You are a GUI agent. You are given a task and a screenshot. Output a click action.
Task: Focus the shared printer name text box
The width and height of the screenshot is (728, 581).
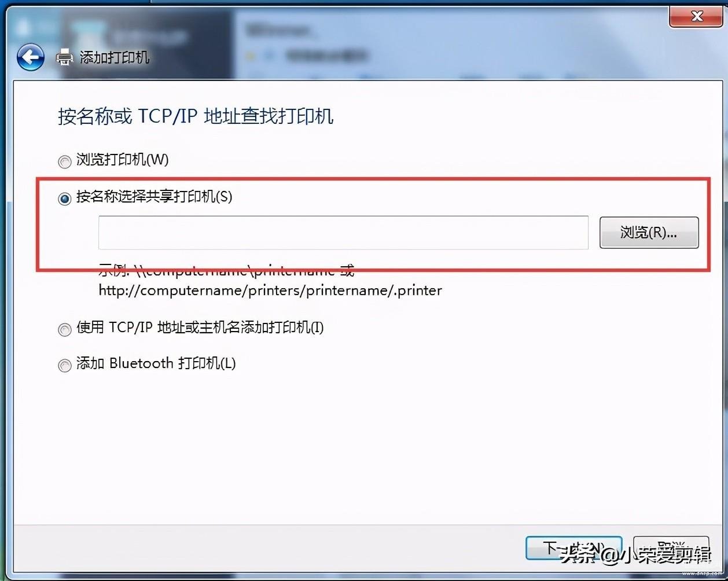(x=343, y=233)
